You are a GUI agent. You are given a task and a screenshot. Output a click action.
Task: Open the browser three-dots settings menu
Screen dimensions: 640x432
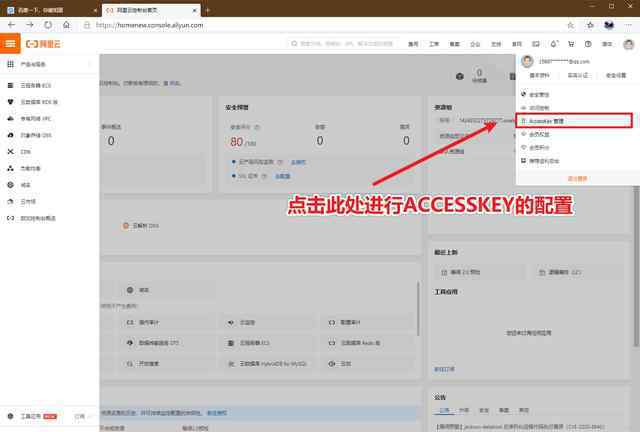[x=628, y=25]
